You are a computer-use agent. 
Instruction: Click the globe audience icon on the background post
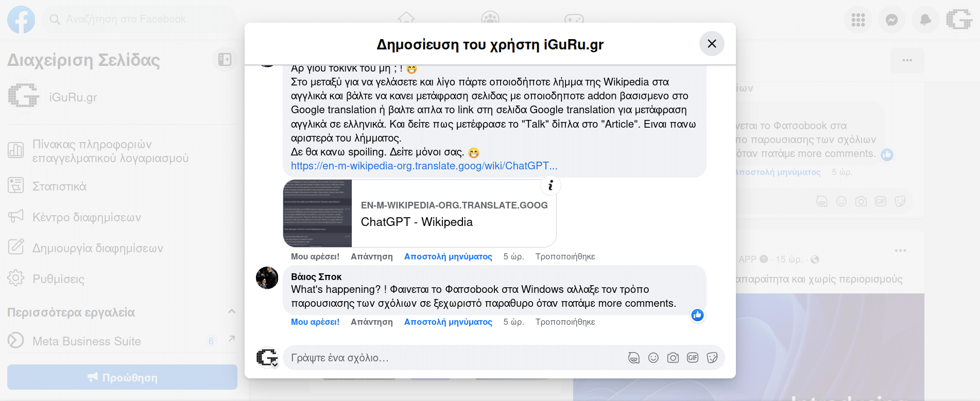[x=815, y=259]
